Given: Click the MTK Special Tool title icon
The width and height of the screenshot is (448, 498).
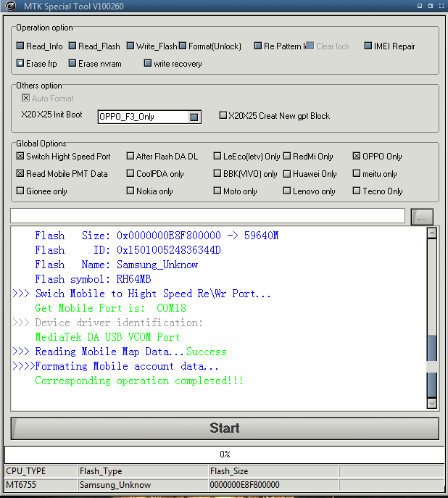Looking at the screenshot, I should tap(10, 6).
